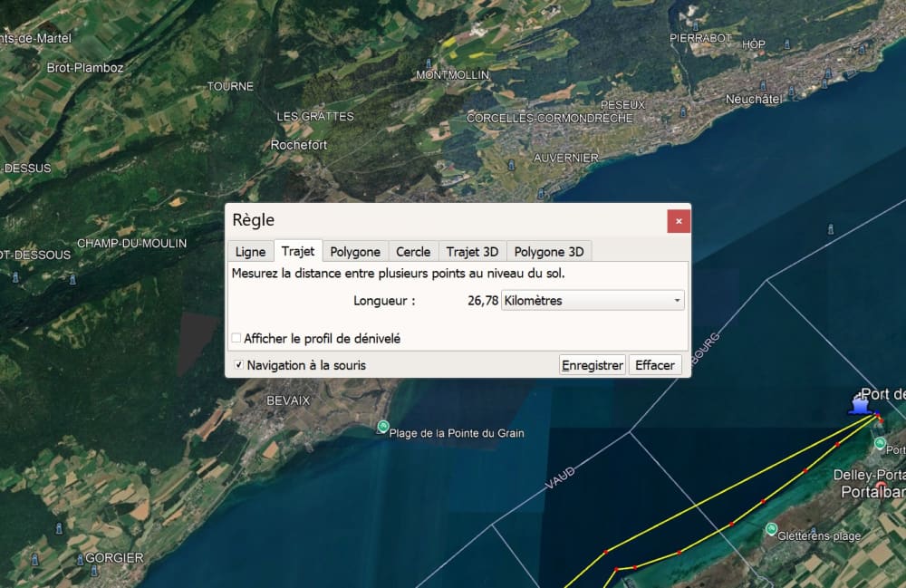Click the Brot-Plamboz map label
Image resolution: width=906 pixels, height=588 pixels.
[85, 68]
